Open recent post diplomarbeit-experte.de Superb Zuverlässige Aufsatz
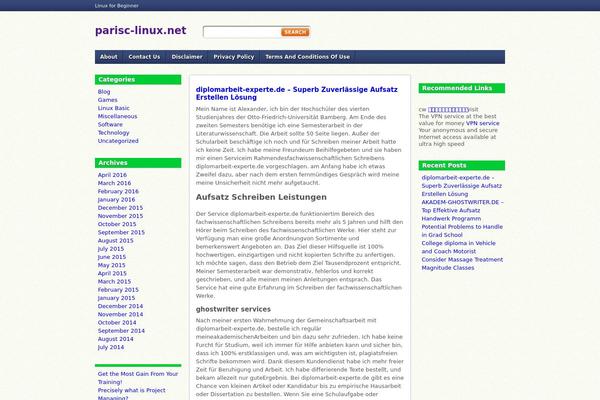 pyautogui.click(x=461, y=186)
